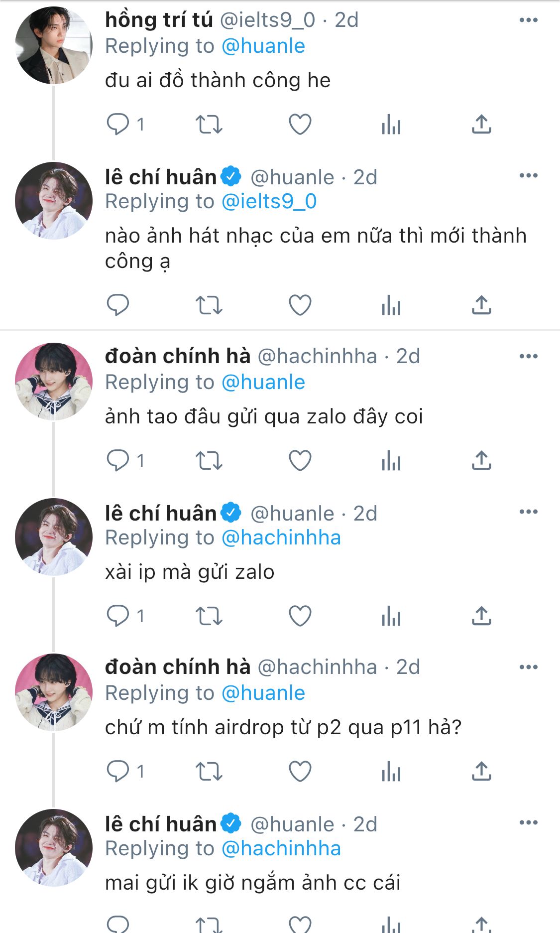Open đoàn chính hà's name on zalo tweet

pyautogui.click(x=178, y=357)
